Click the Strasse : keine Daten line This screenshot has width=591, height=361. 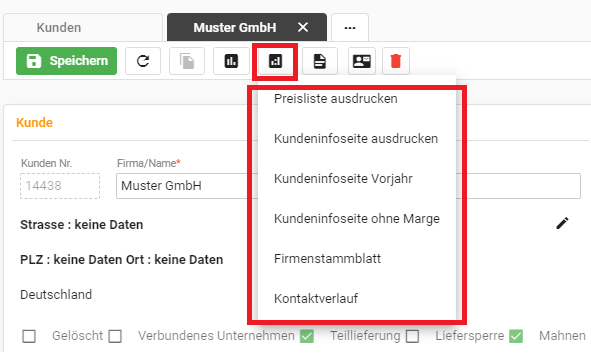pos(81,225)
